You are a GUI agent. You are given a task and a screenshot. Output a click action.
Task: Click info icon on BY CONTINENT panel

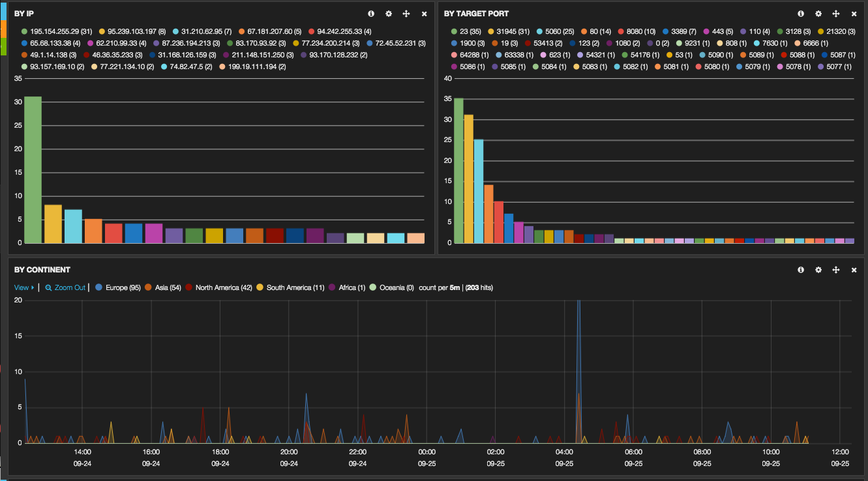click(801, 270)
